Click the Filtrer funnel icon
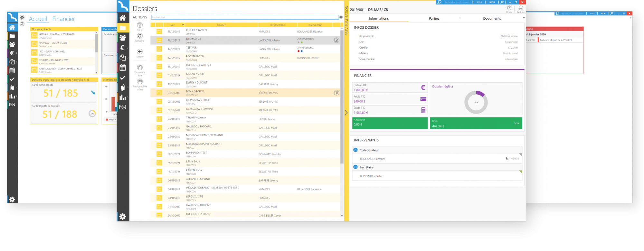 point(140,25)
